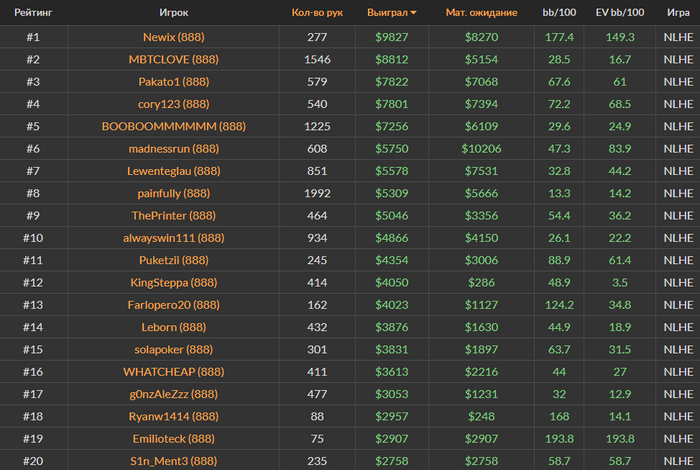Sort table by Кол-во рук column
The image size is (700, 470).
317,12
